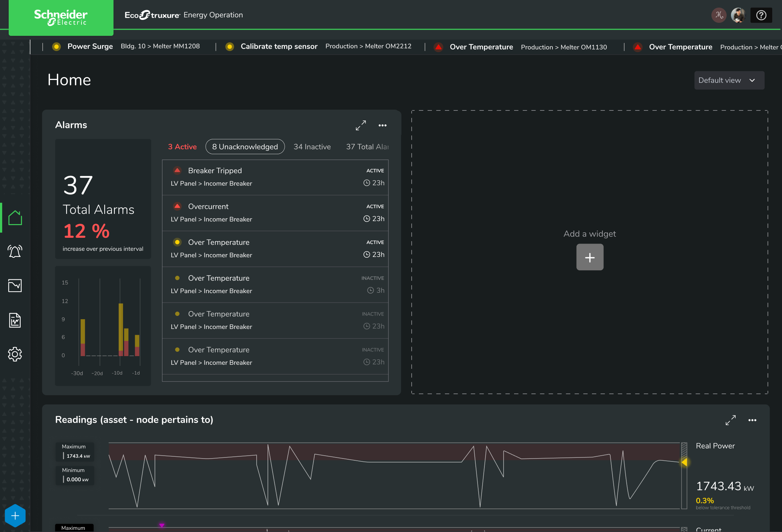Expand the Alarms widget
This screenshot has width=782, height=532.
point(361,125)
